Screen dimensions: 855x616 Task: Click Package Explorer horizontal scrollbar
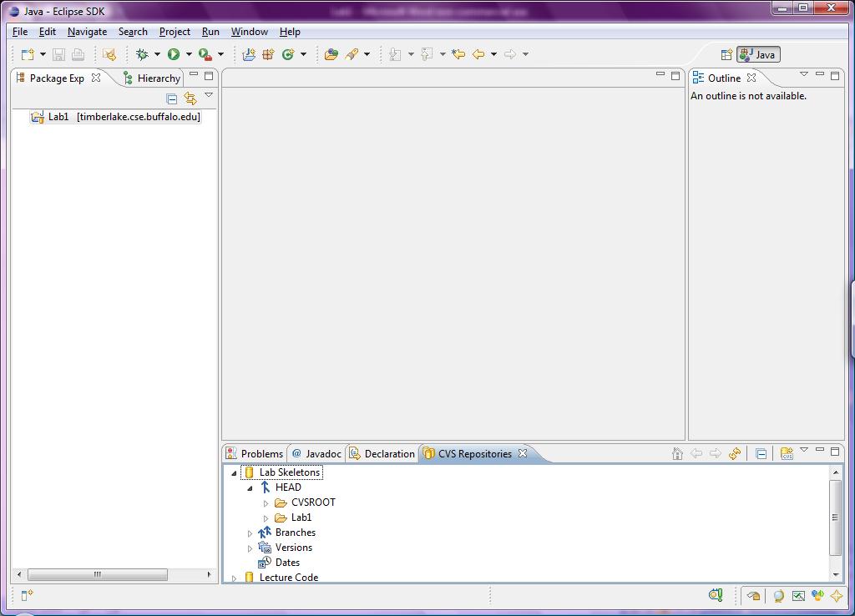click(97, 574)
